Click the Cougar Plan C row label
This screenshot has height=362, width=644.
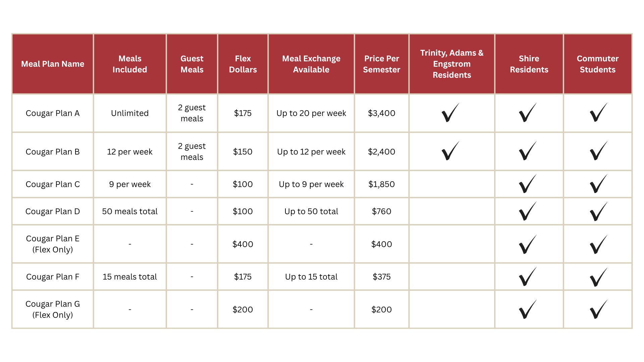coord(53,184)
